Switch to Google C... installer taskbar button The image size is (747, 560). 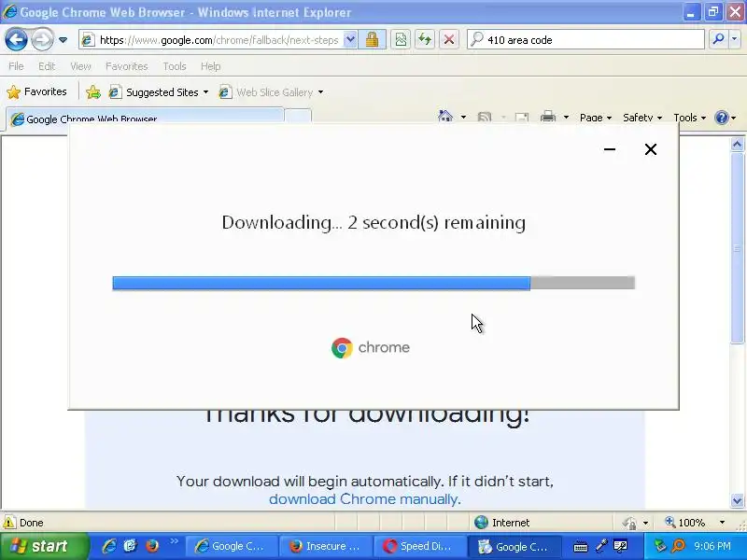(514, 546)
